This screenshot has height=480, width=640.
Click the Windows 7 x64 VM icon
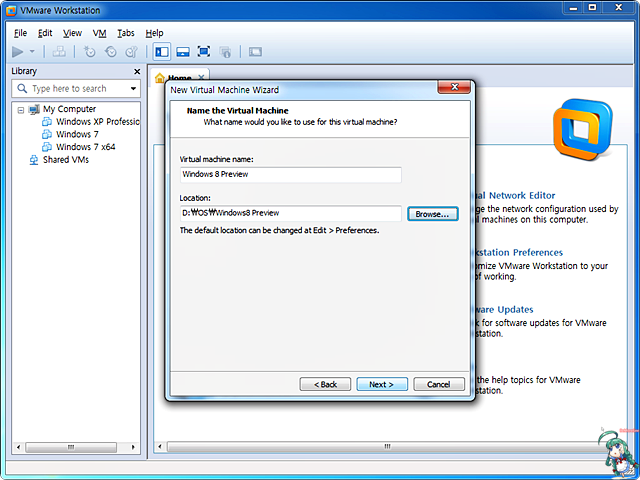pyautogui.click(x=47, y=147)
